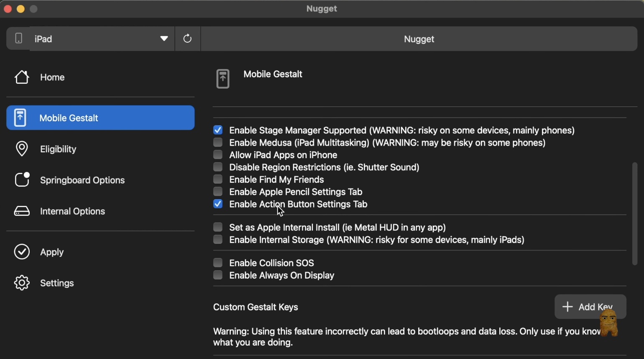Click the Settings gear icon

click(22, 283)
